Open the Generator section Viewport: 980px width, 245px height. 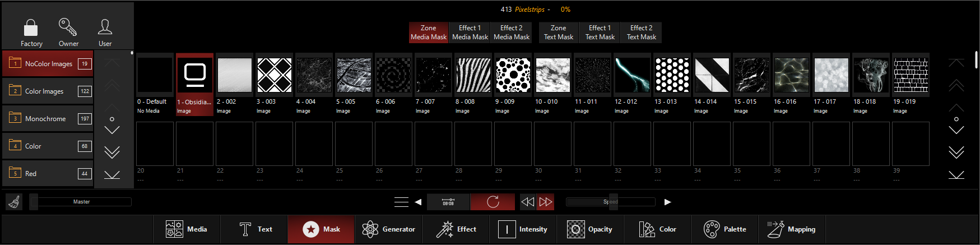(388, 229)
